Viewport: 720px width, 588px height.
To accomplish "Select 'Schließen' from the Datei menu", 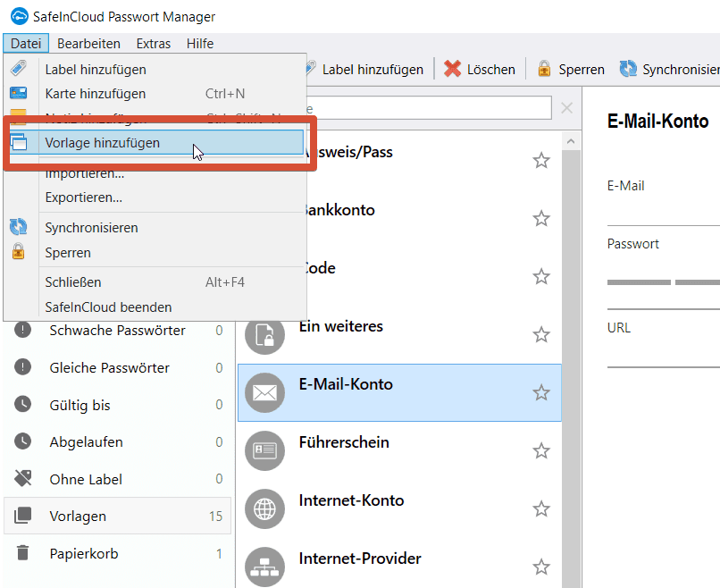I will (156, 282).
